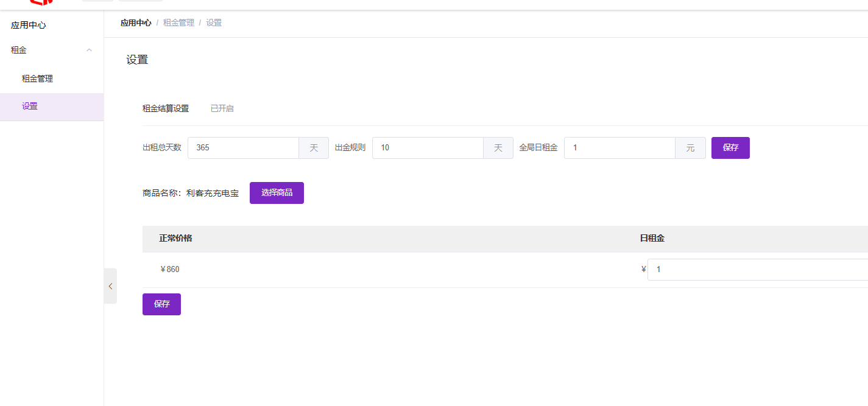868x406 pixels.
Task: Click the 已开启 status text
Action: (x=222, y=108)
